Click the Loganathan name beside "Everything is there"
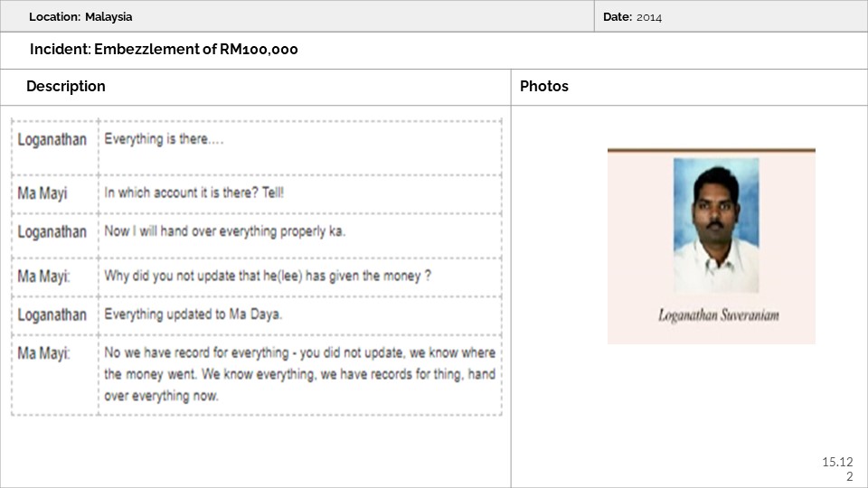Screen dimensions: 868x488 pos(52,139)
